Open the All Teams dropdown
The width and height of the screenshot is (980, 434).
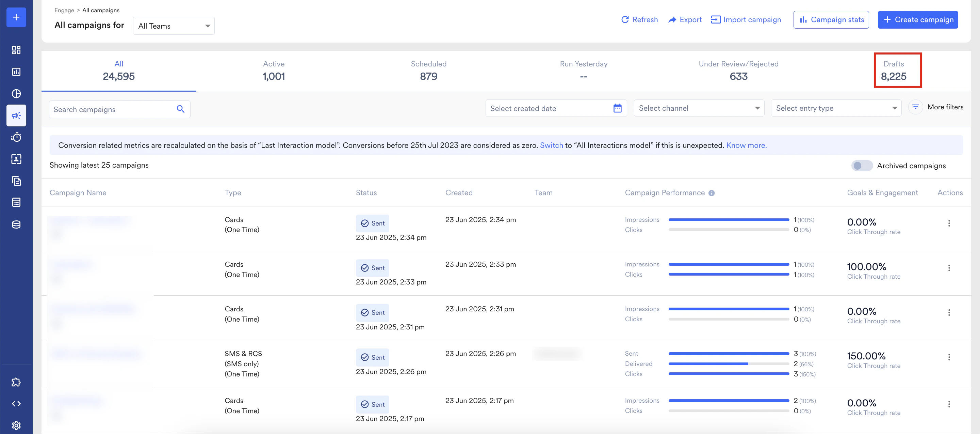point(174,26)
